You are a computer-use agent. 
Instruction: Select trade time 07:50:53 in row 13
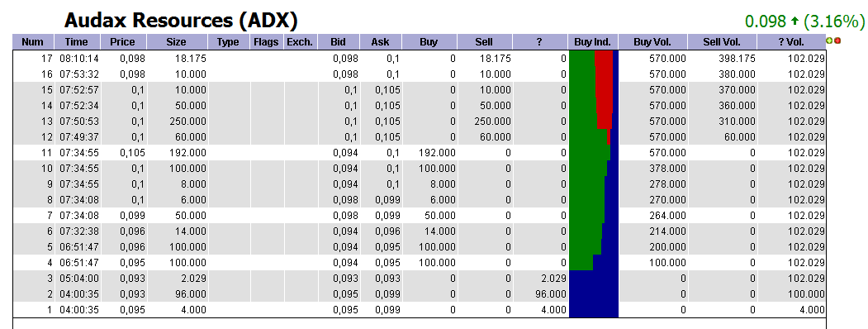79,121
